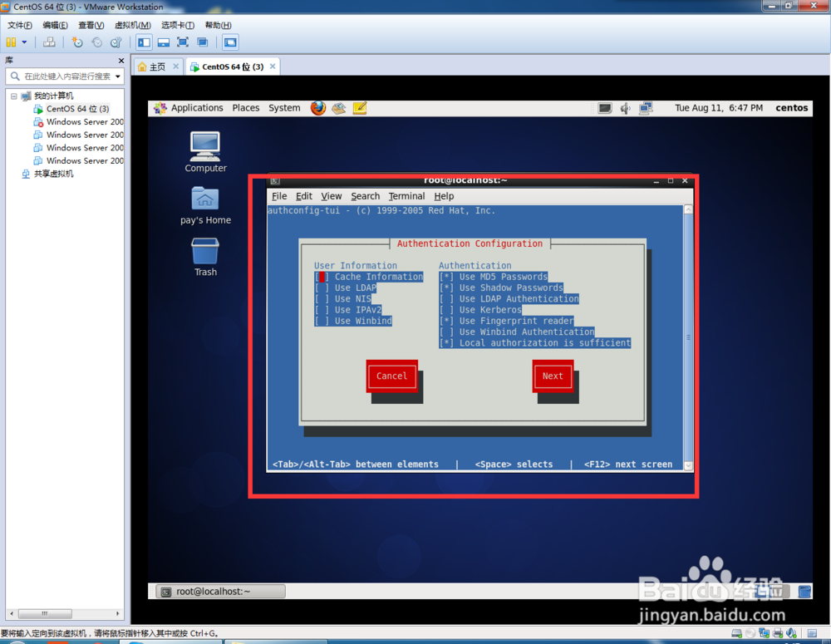831x644 pixels.
Task: Click the VMware pause/suspend VM button
Action: point(11,42)
